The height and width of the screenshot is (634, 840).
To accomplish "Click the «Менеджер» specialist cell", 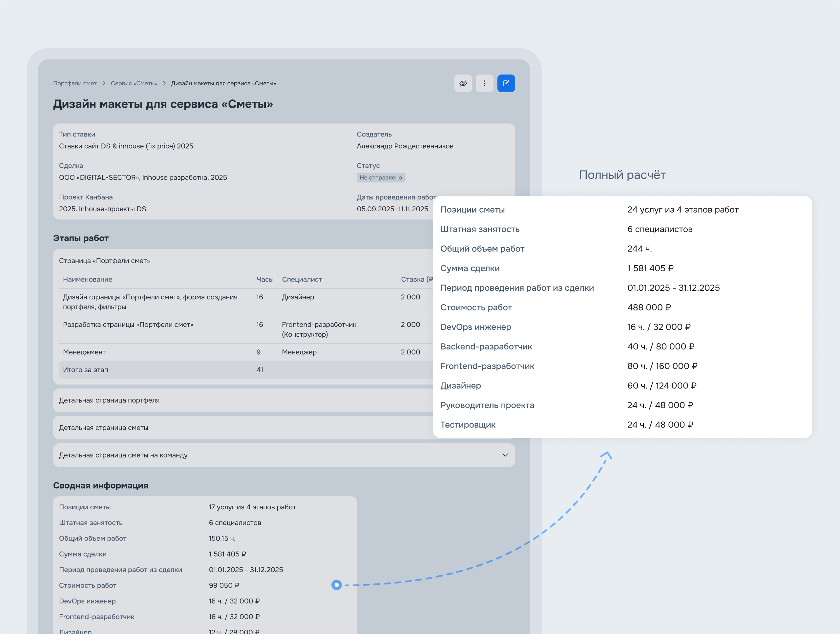I will click(x=299, y=352).
